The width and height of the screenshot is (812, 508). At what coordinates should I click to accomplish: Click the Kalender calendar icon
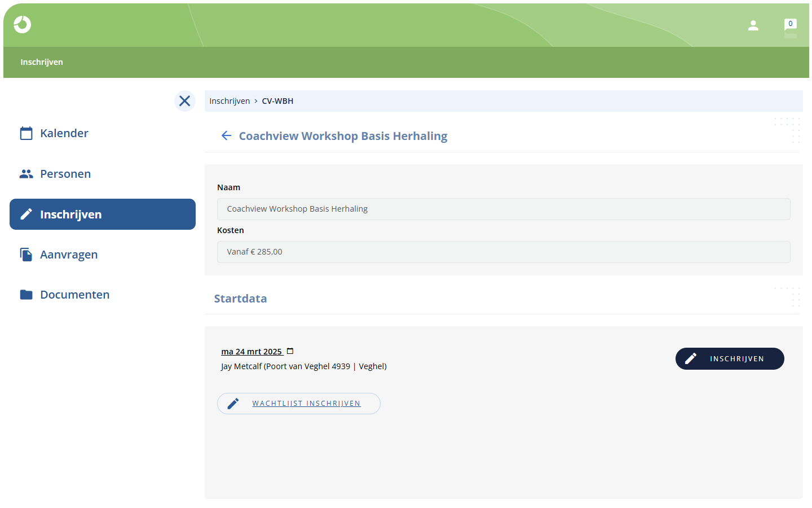point(26,133)
